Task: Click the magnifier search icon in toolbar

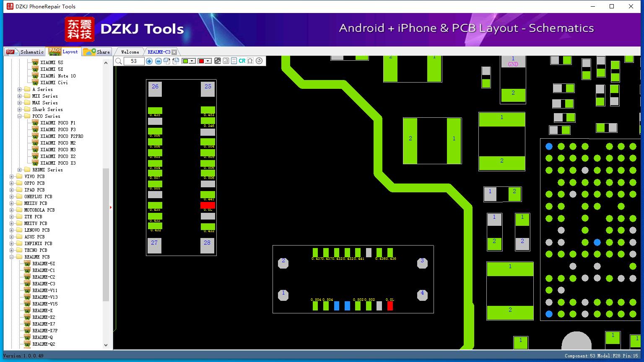Action: pyautogui.click(x=119, y=61)
